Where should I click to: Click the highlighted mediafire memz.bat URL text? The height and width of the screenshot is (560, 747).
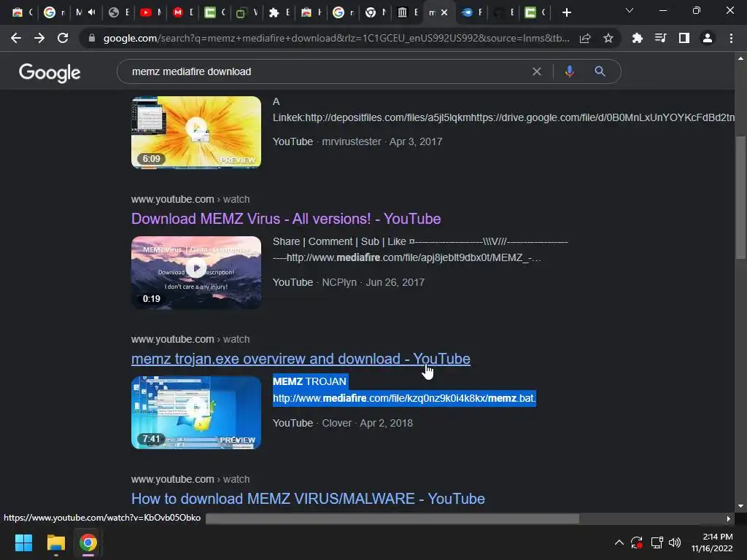[x=404, y=398]
